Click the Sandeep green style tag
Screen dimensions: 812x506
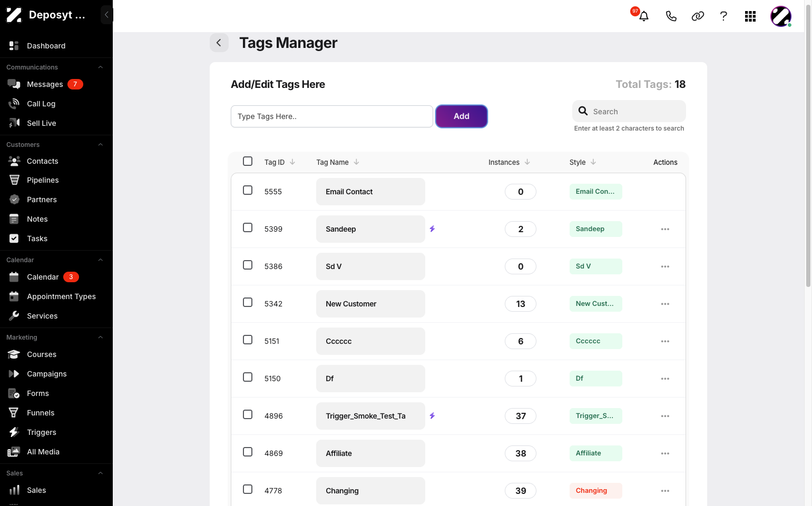(596, 229)
